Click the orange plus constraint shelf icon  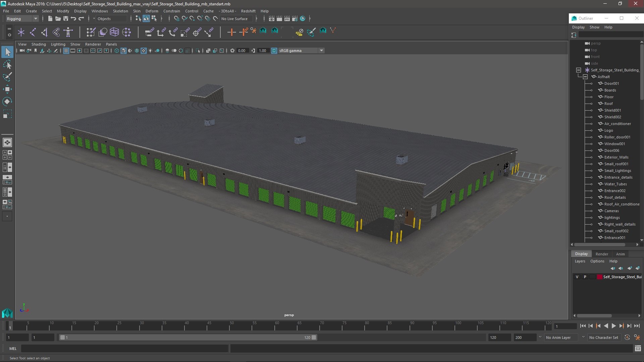231,32
